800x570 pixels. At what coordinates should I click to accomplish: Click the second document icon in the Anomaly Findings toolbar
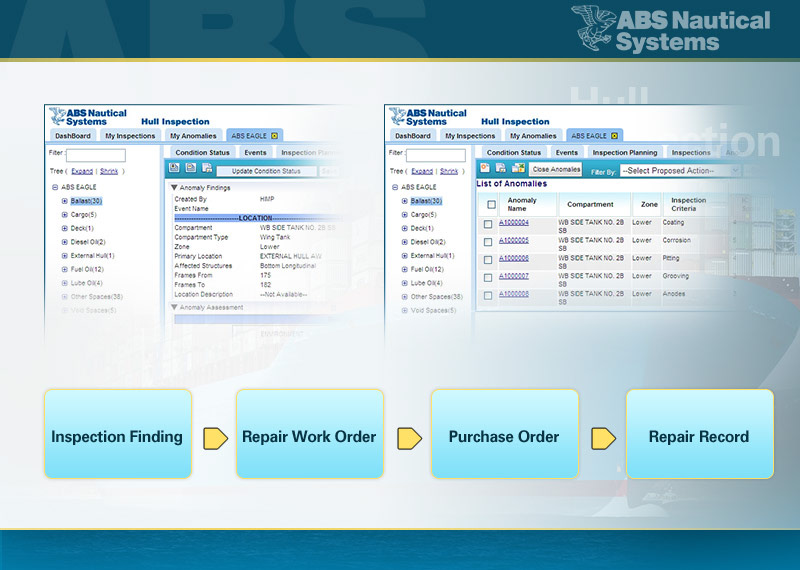coord(191,168)
